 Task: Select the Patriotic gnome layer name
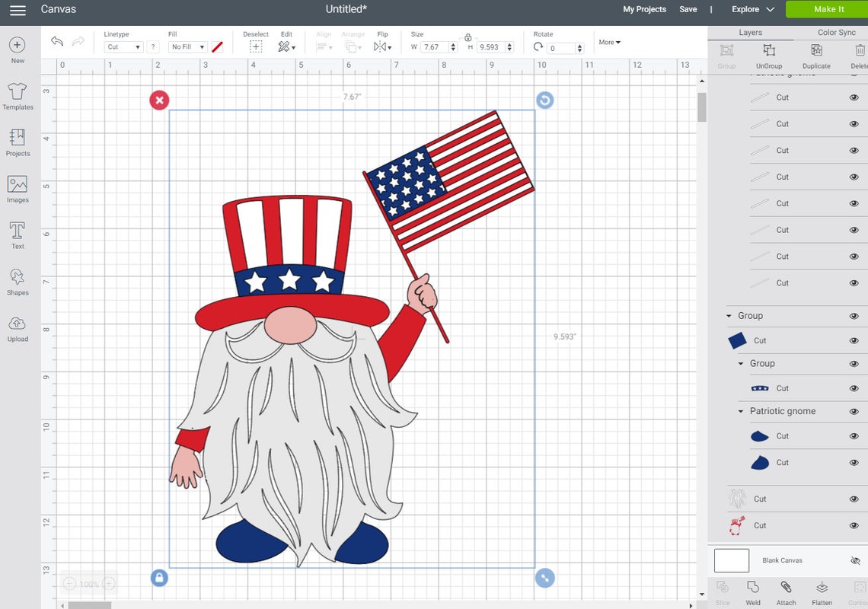[x=783, y=411]
